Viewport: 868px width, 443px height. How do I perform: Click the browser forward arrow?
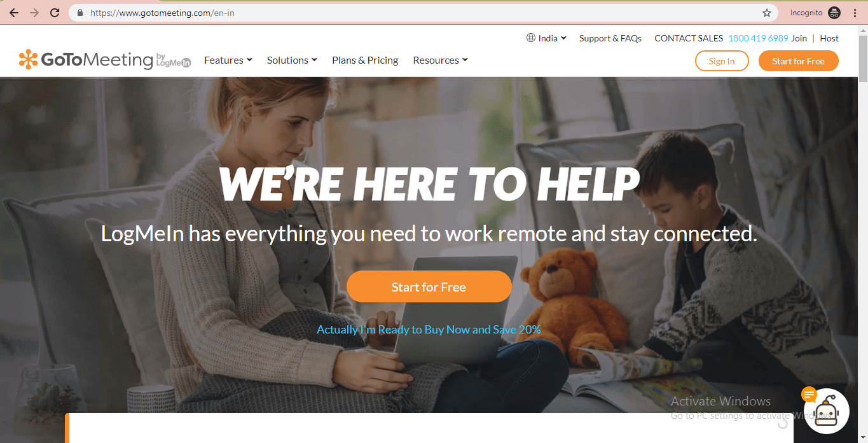34,13
